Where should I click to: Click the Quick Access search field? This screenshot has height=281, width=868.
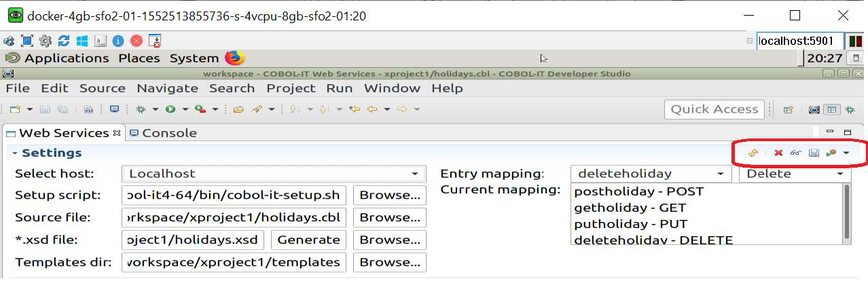pos(714,109)
